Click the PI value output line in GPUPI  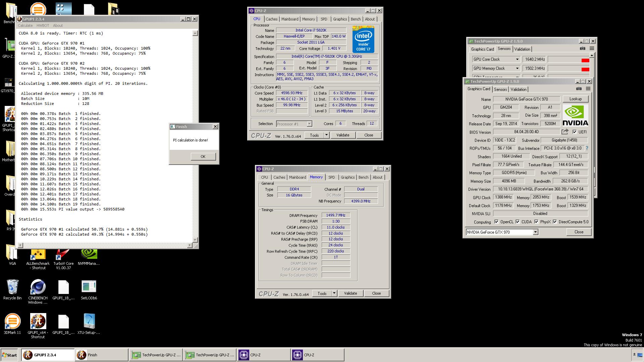[x=72, y=209]
